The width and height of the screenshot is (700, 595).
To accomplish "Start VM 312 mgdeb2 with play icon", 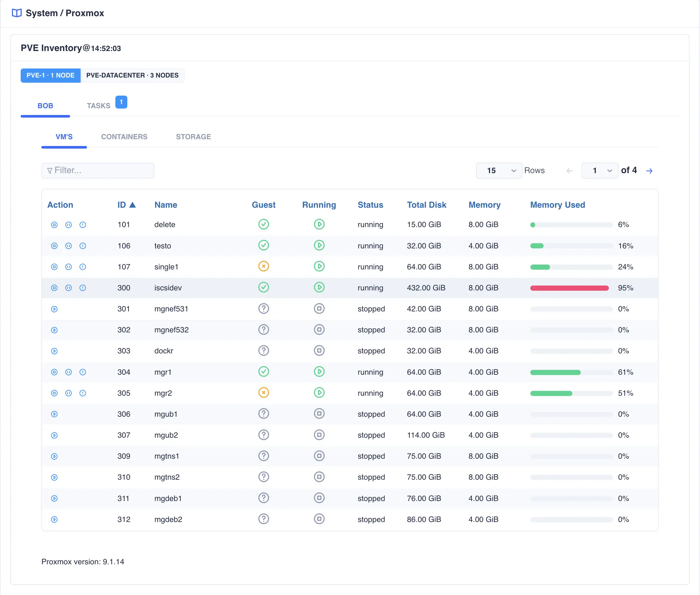I will 54,519.
